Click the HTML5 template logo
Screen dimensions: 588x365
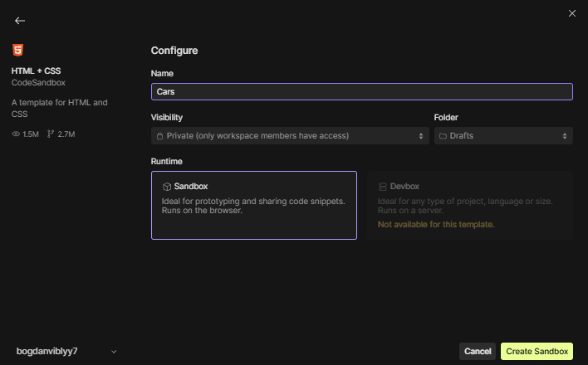tap(18, 51)
